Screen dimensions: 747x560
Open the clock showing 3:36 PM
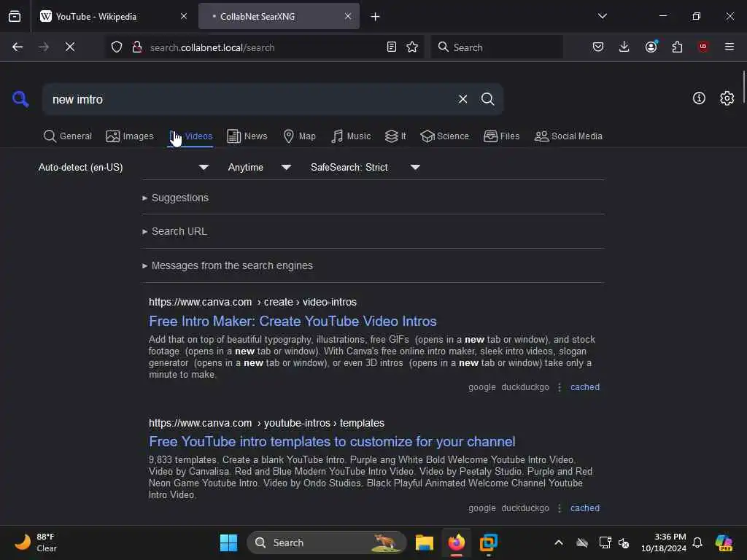tap(663, 542)
